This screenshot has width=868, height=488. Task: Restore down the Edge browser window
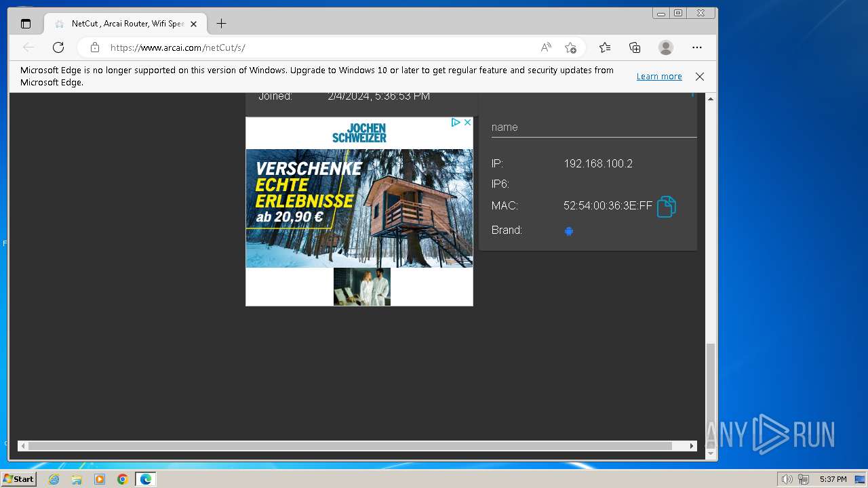(678, 13)
